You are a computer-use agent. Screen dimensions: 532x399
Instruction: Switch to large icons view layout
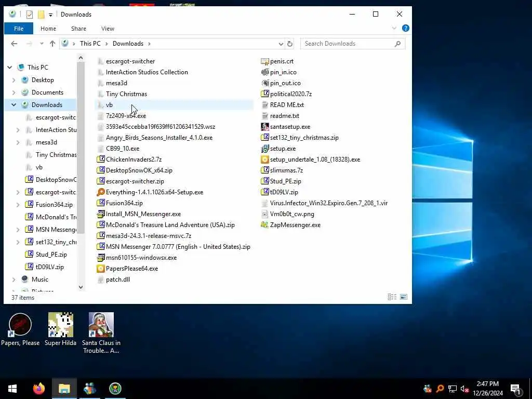coord(404,297)
